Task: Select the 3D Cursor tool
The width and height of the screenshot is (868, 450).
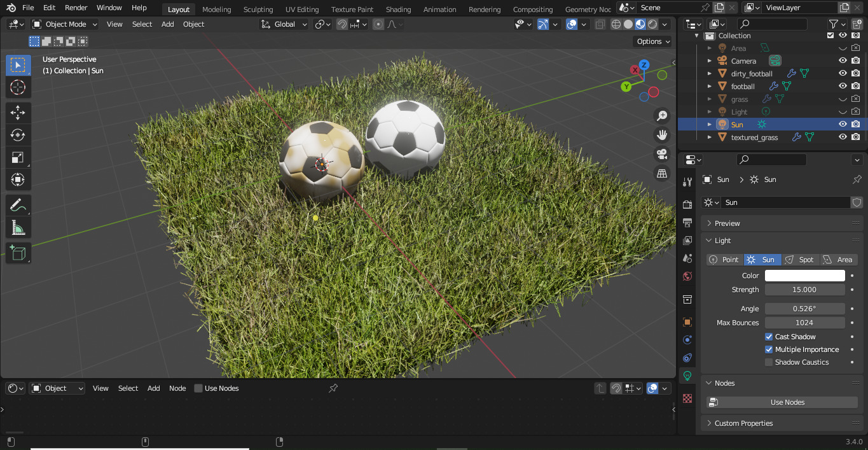Action: pyautogui.click(x=18, y=88)
